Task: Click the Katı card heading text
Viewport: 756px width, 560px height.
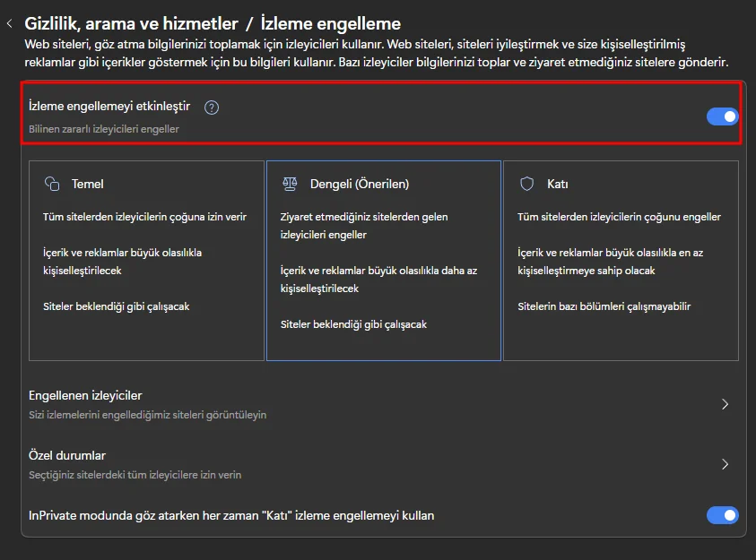Action: click(558, 184)
